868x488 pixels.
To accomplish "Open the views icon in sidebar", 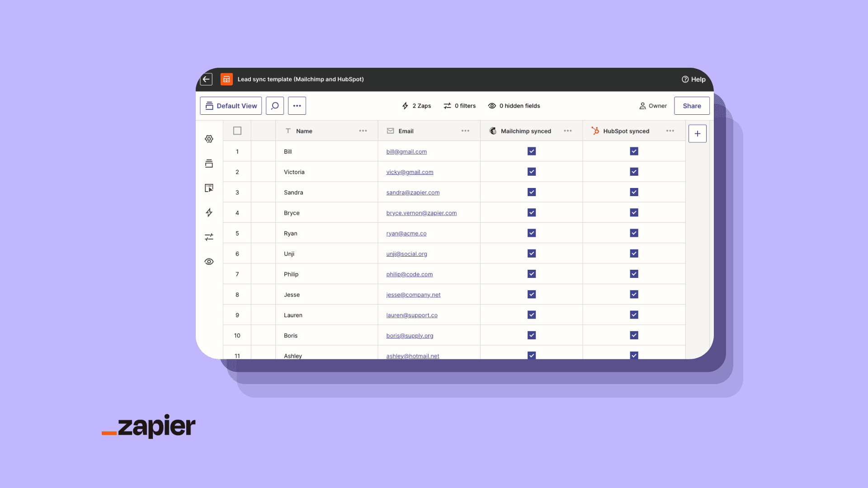I will pos(209,164).
